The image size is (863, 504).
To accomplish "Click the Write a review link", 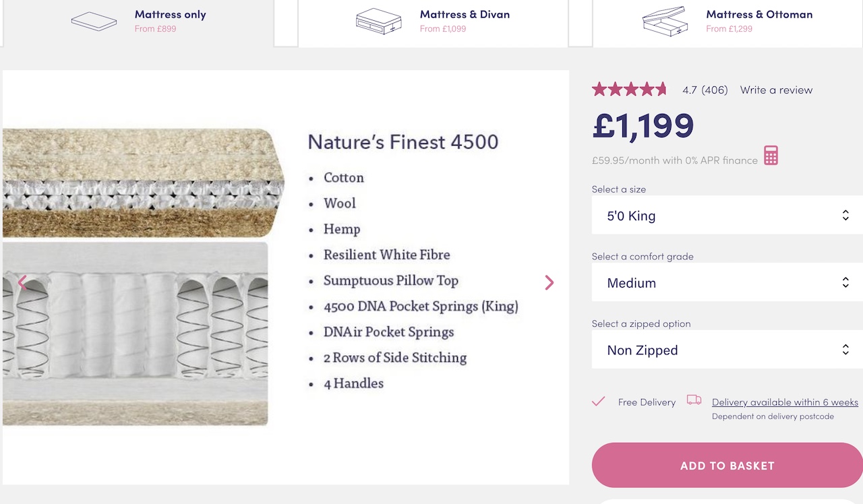I will tap(776, 90).
